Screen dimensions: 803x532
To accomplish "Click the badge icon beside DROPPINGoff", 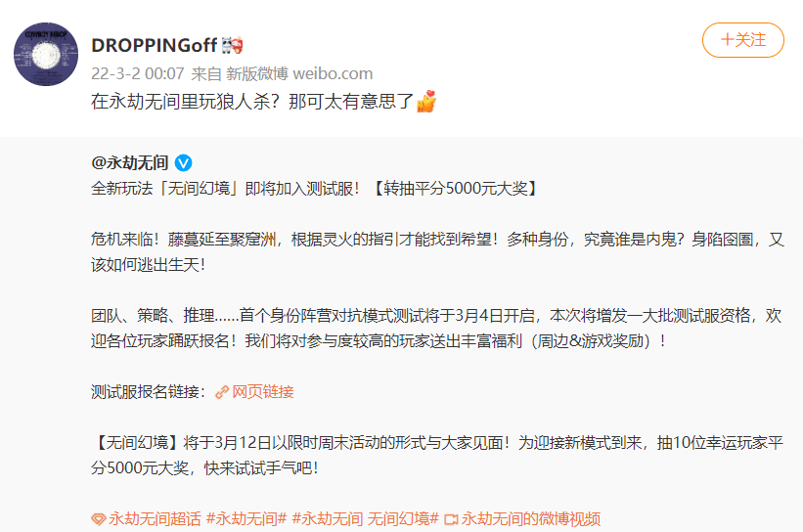I will (x=232, y=46).
